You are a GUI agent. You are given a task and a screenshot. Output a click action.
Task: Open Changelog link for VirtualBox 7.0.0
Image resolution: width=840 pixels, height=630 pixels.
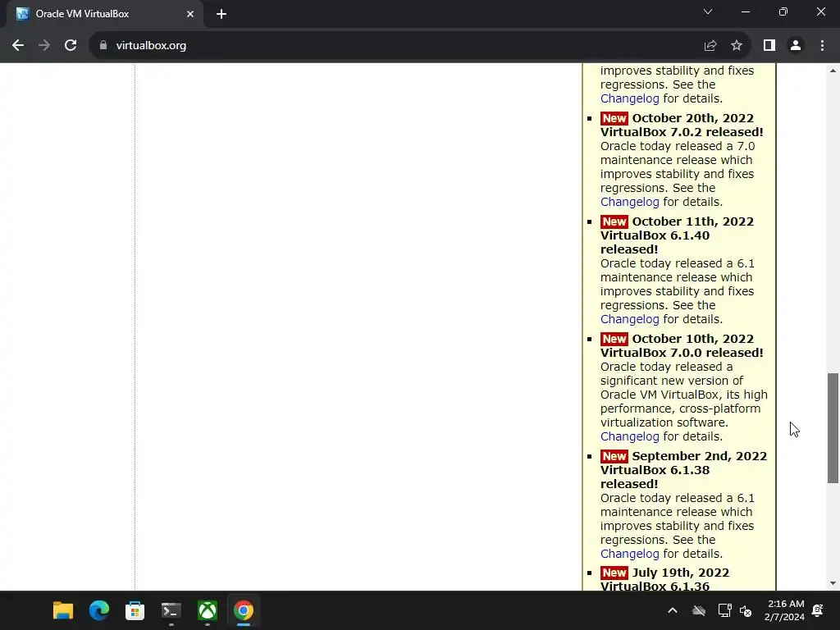pyautogui.click(x=629, y=436)
